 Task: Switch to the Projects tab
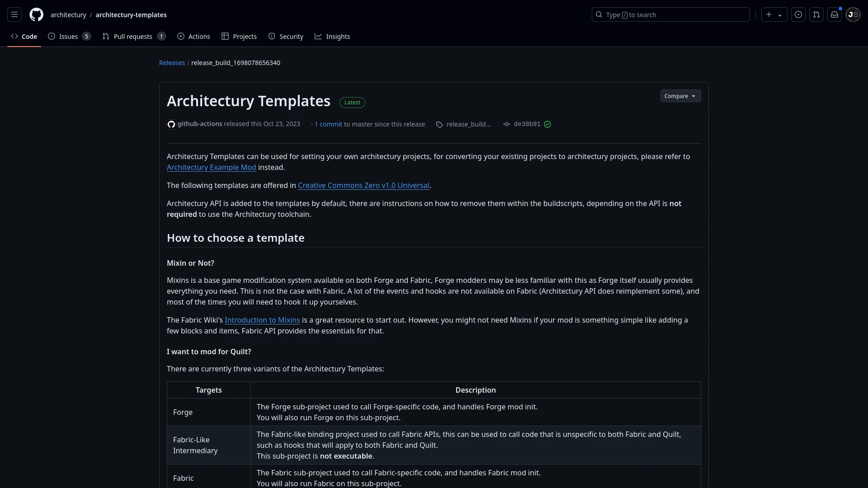click(x=239, y=37)
